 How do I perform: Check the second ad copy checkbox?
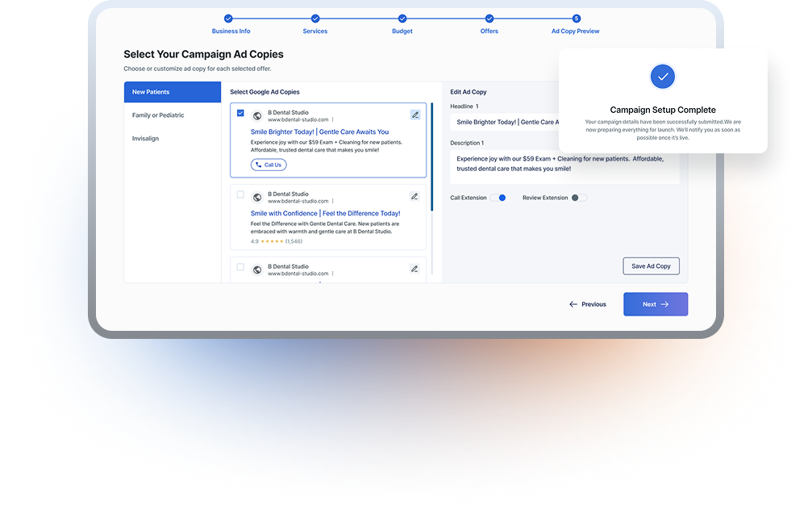240,194
